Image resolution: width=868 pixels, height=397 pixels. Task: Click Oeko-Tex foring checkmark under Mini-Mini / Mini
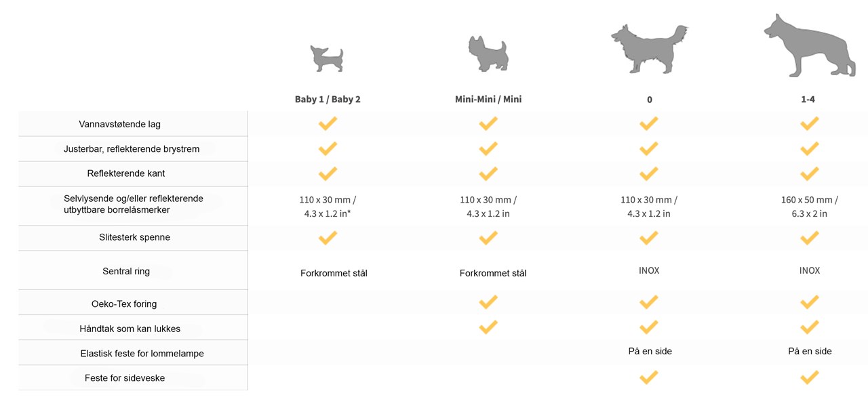coord(488,302)
